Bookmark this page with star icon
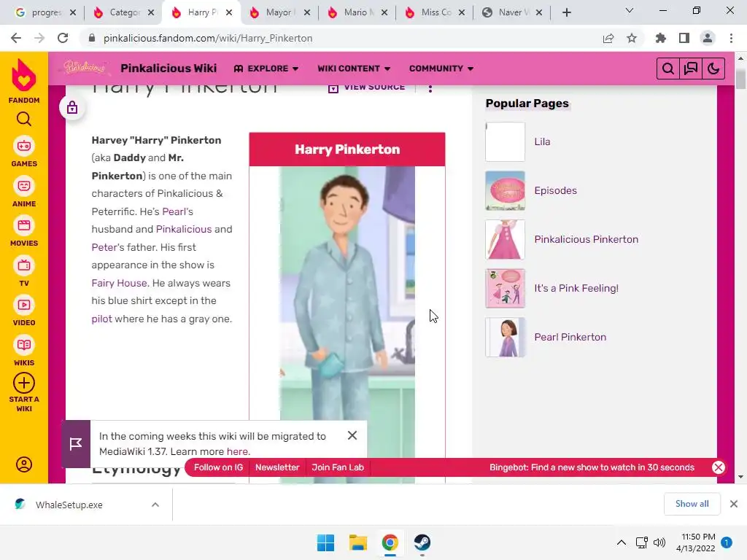Screen dimensions: 747x560 (632, 38)
